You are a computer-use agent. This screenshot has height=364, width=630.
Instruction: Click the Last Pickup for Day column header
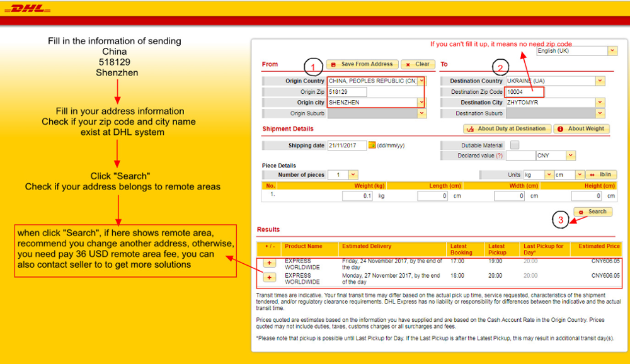click(543, 249)
